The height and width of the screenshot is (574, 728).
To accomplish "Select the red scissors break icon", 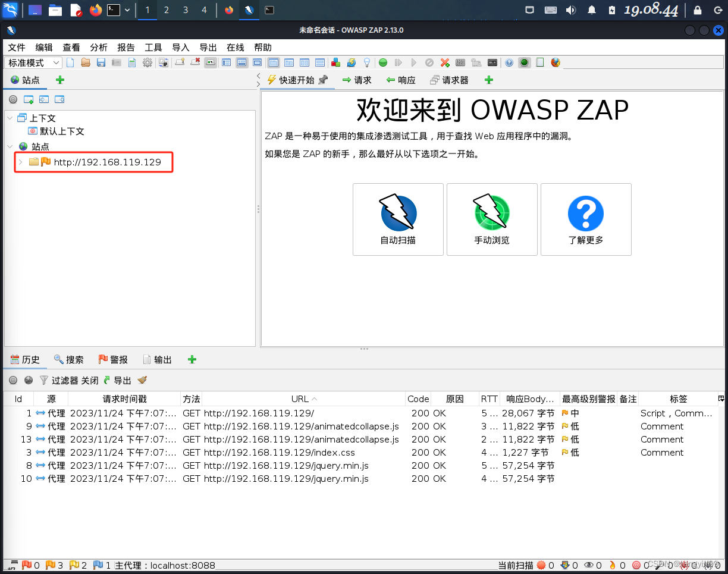I will click(444, 62).
